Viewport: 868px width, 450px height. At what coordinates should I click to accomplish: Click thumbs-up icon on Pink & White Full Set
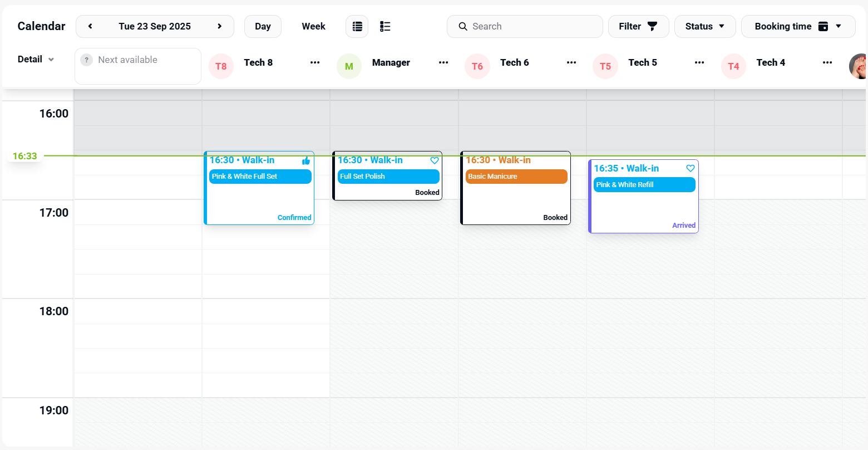click(x=306, y=160)
